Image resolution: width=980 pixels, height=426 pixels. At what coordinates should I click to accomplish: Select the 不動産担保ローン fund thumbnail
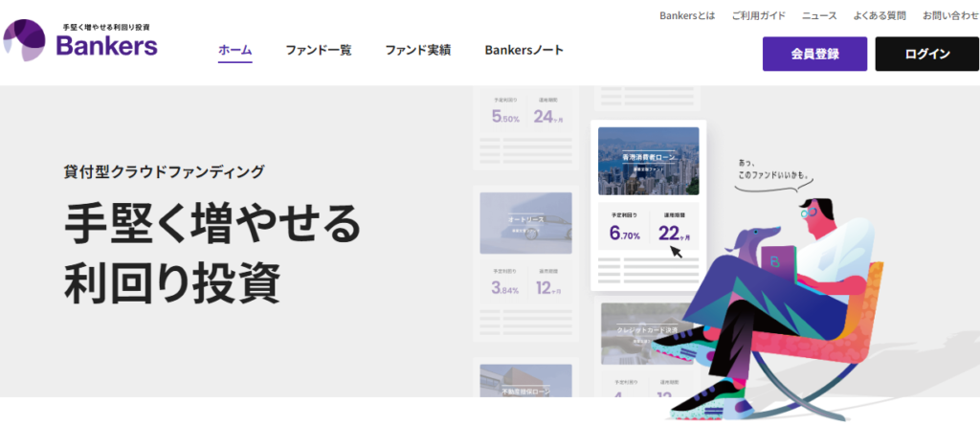pos(525,380)
